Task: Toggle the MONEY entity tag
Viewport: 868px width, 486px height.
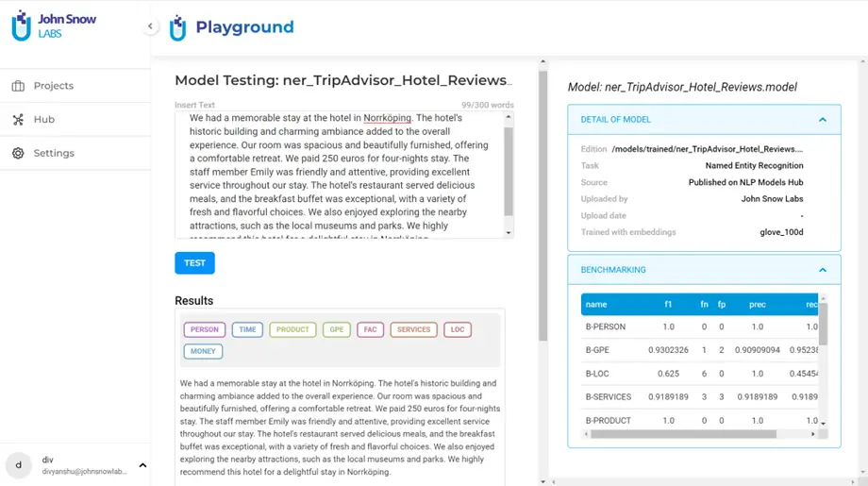Action: [203, 351]
